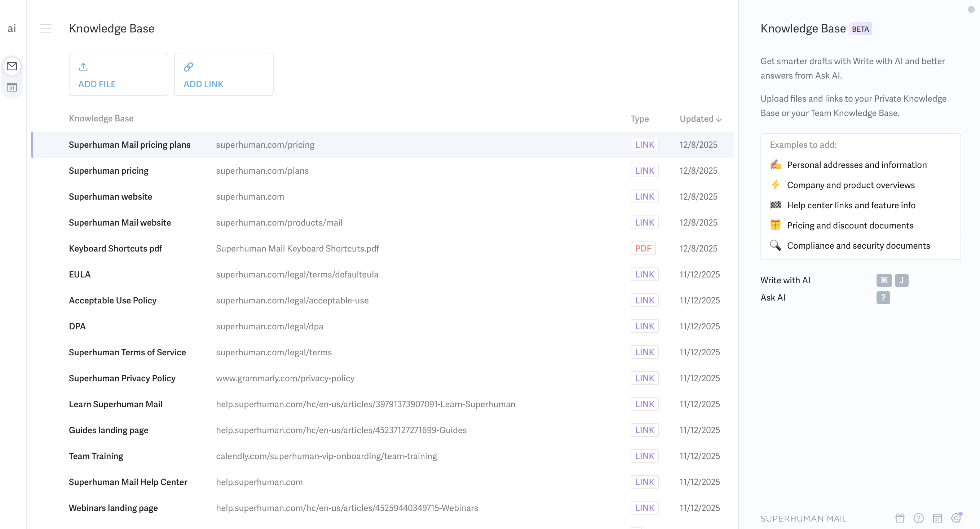
Task: Click the J key shortcut badge
Action: (901, 280)
